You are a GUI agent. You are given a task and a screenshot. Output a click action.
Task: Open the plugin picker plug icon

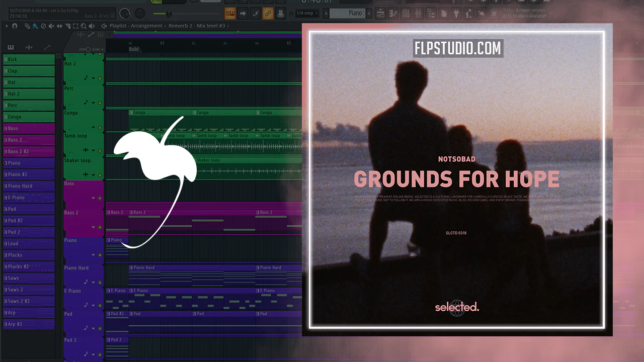pyautogui.click(x=455, y=13)
